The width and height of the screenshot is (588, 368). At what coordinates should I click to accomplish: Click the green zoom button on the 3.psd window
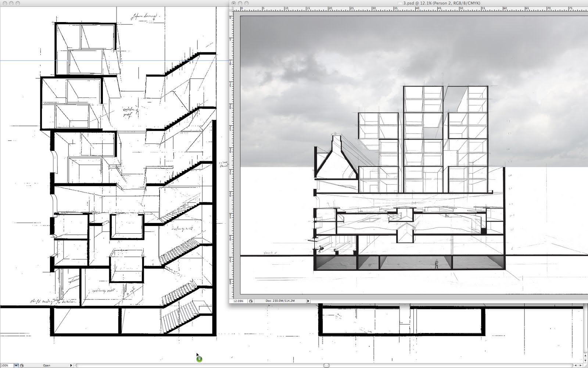[246, 3]
